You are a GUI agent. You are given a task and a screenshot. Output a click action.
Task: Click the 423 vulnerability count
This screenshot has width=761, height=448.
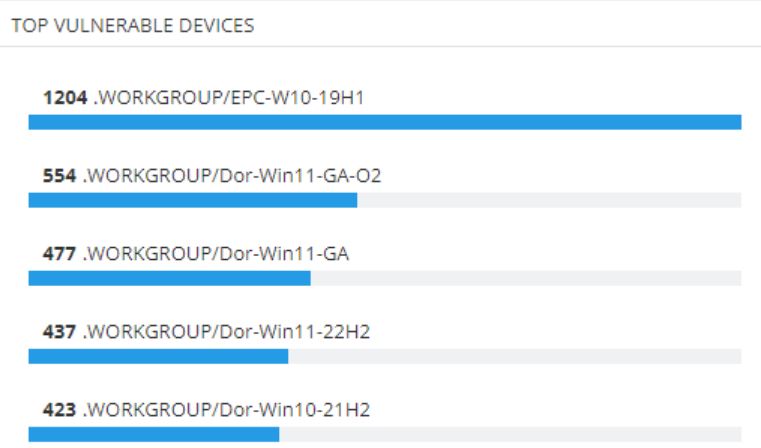click(59, 410)
